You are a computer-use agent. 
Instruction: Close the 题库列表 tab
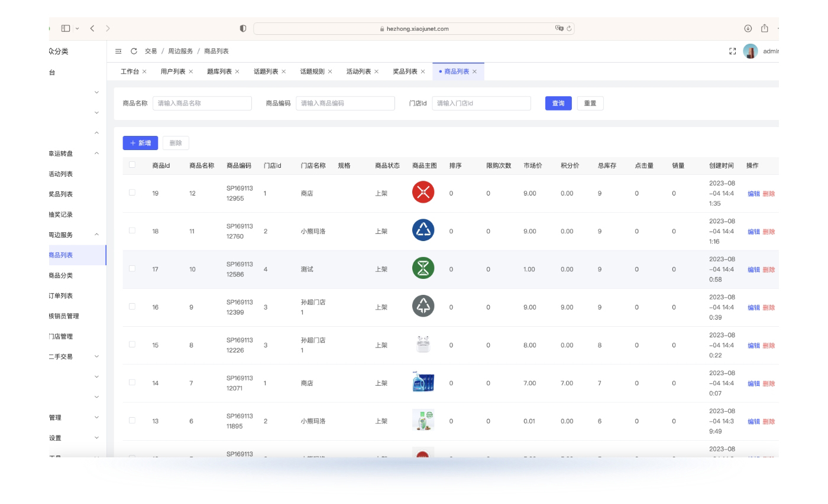(x=237, y=71)
